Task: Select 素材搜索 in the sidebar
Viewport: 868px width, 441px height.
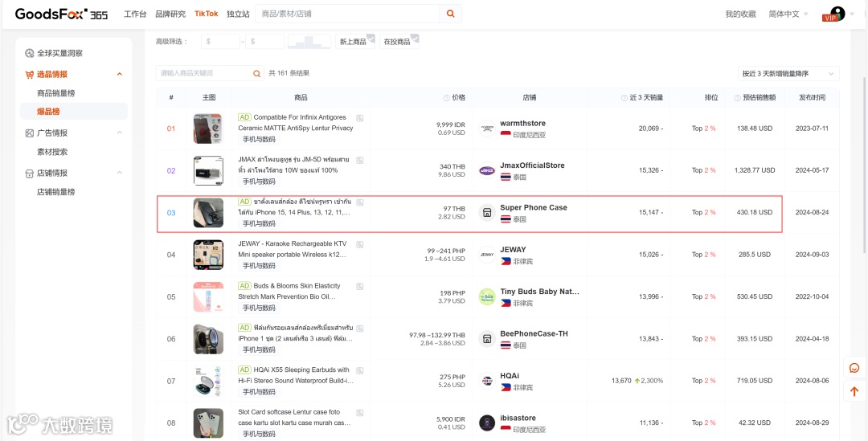Action: tap(52, 152)
